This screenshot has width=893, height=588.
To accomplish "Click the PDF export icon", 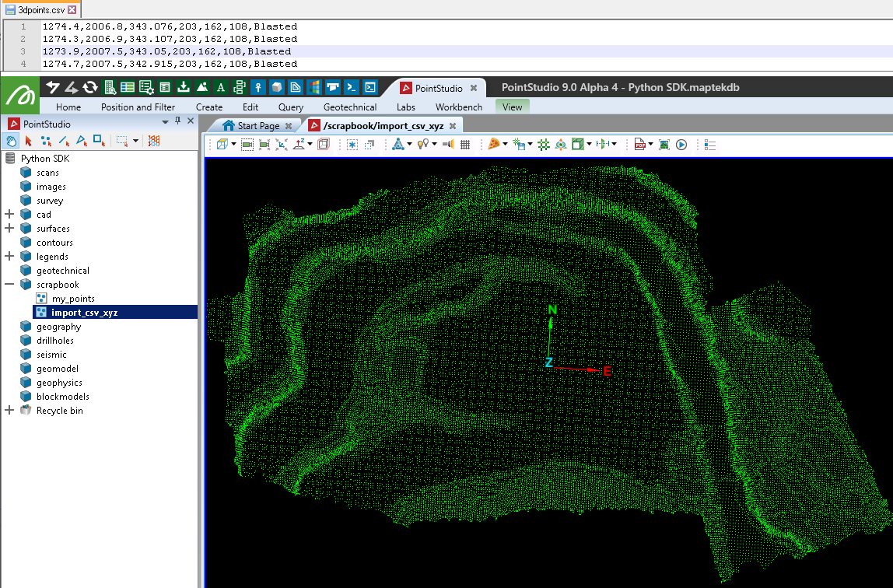I will click(x=639, y=145).
